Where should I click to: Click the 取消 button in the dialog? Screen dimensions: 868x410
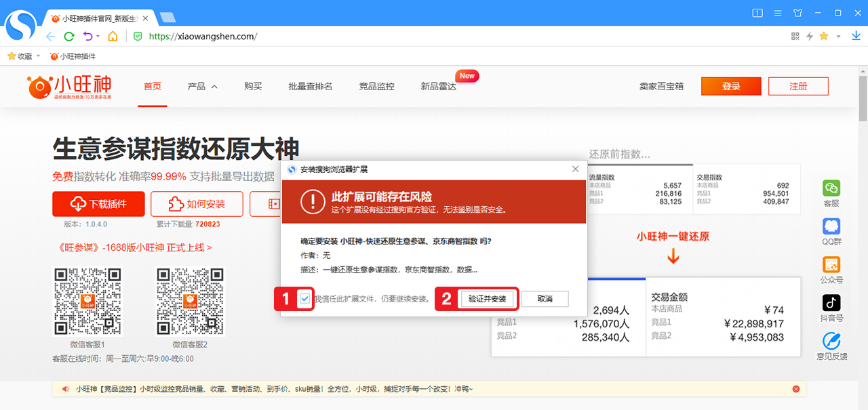pos(545,299)
